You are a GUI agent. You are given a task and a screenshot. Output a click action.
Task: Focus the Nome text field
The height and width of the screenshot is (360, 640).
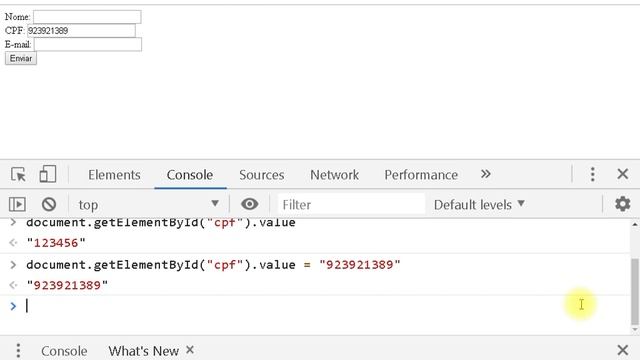pos(87,17)
